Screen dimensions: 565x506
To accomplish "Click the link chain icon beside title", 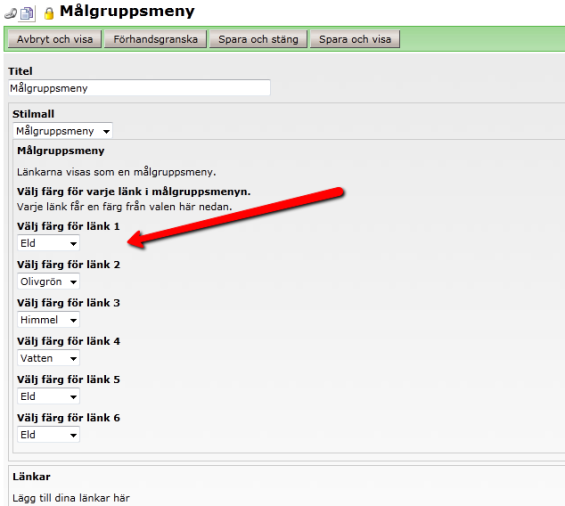I will [10, 14].
